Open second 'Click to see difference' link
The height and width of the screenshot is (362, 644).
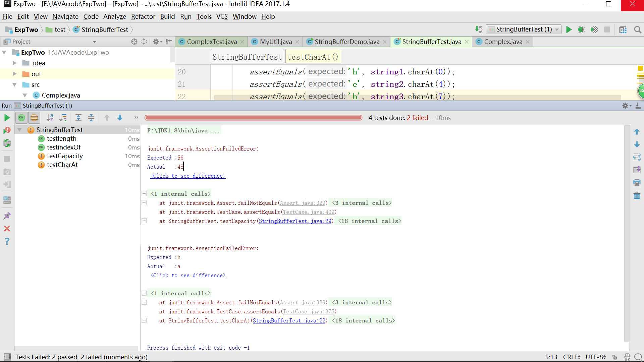(x=188, y=275)
